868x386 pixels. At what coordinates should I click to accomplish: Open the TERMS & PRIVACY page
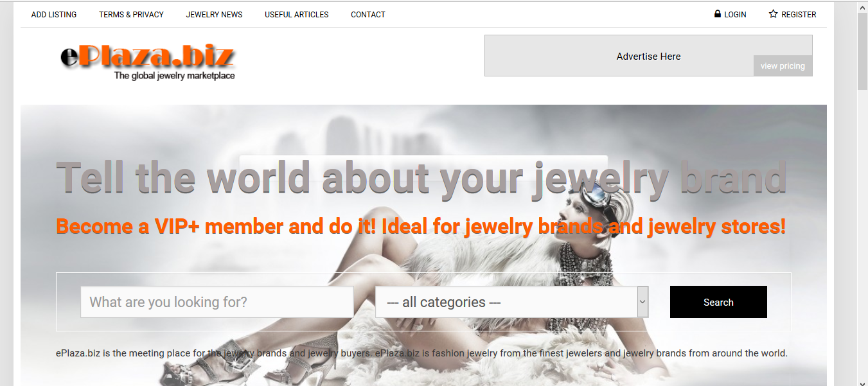(x=131, y=14)
